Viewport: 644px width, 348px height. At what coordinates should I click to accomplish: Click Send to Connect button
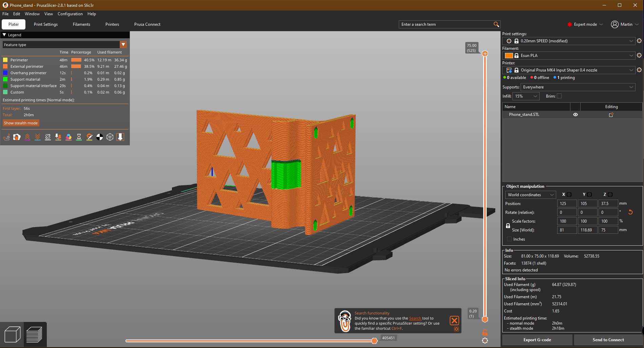coord(608,340)
